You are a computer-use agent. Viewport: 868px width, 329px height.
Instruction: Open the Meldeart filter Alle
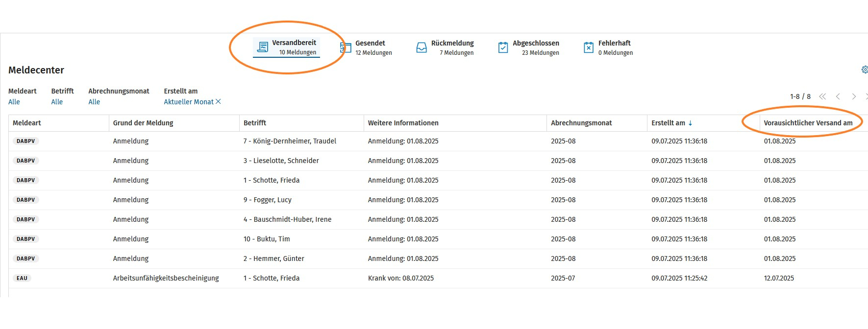tap(14, 102)
